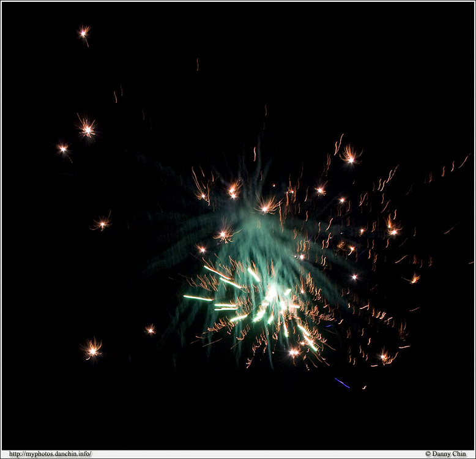Click the topmost spark in upper-left corner

point(84,32)
